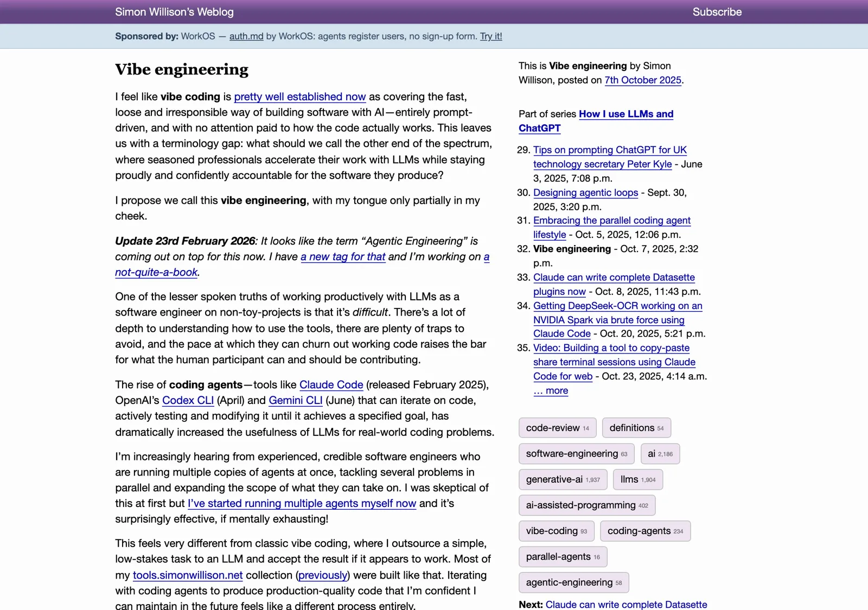Image resolution: width=868 pixels, height=610 pixels.
Task: Click the bold 'Update 23rd February 2026' text
Action: [x=185, y=241]
